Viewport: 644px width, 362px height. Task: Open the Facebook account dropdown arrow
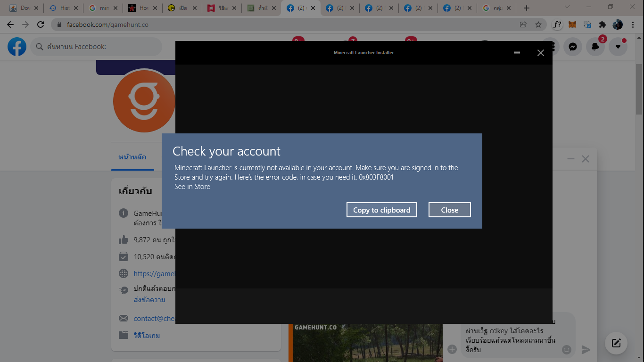618,47
